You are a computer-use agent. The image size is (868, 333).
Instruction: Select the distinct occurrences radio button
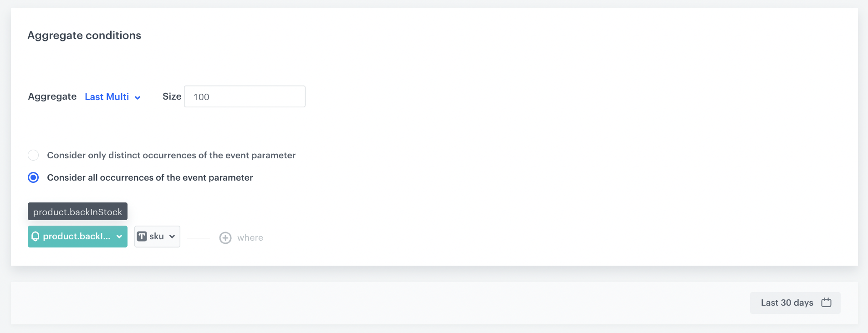click(33, 155)
